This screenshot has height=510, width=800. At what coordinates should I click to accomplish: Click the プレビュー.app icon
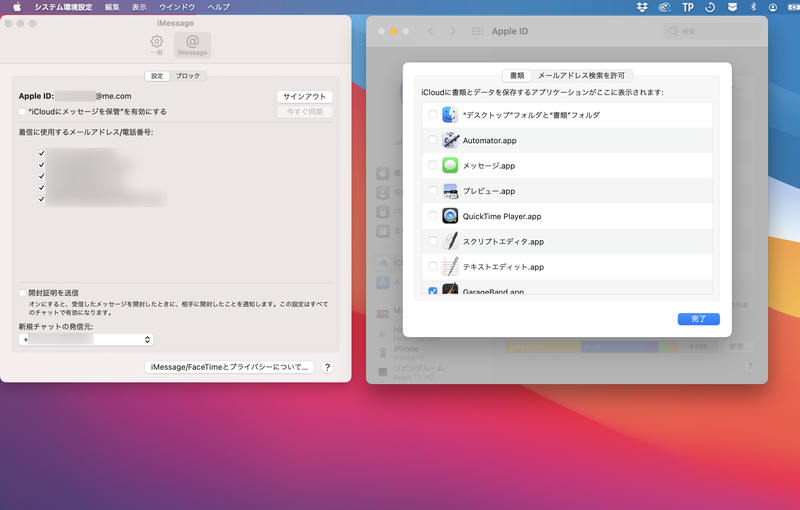[x=450, y=191]
